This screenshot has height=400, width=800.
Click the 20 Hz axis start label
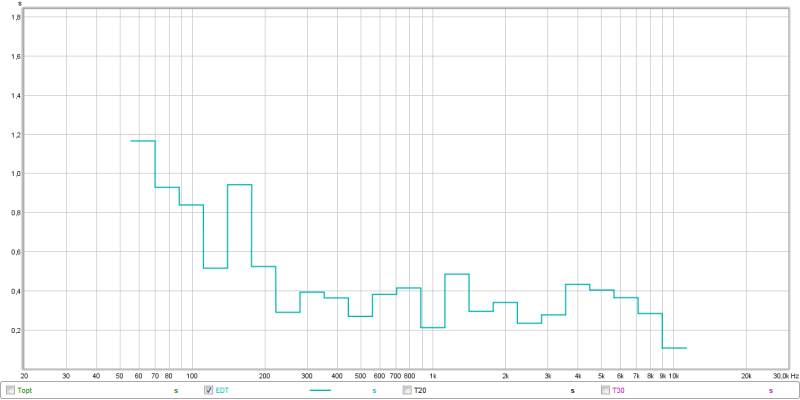(24, 376)
